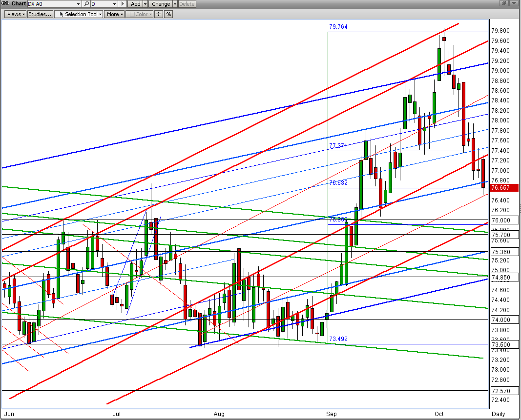Screen dimensions: 521x420
Task: Open the Views dropdown menu
Action: (15, 14)
